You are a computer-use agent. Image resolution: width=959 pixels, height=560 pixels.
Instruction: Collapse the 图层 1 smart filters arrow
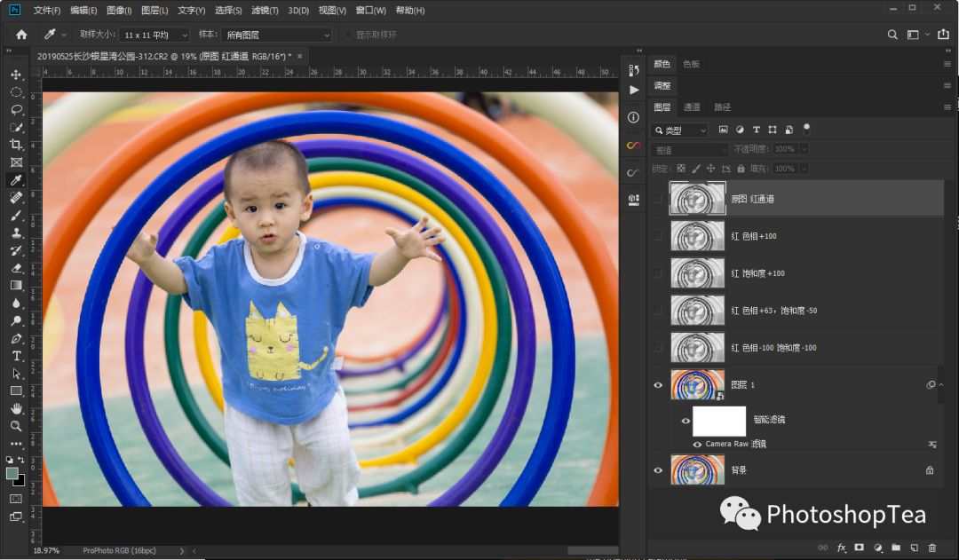[941, 385]
